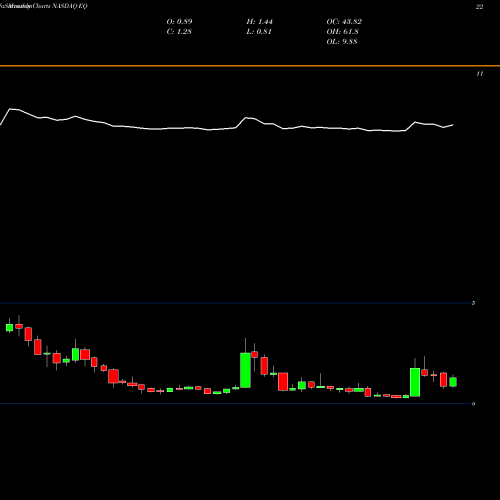
Task: Click the axis label 22 at top right
Action: pos(479,7)
